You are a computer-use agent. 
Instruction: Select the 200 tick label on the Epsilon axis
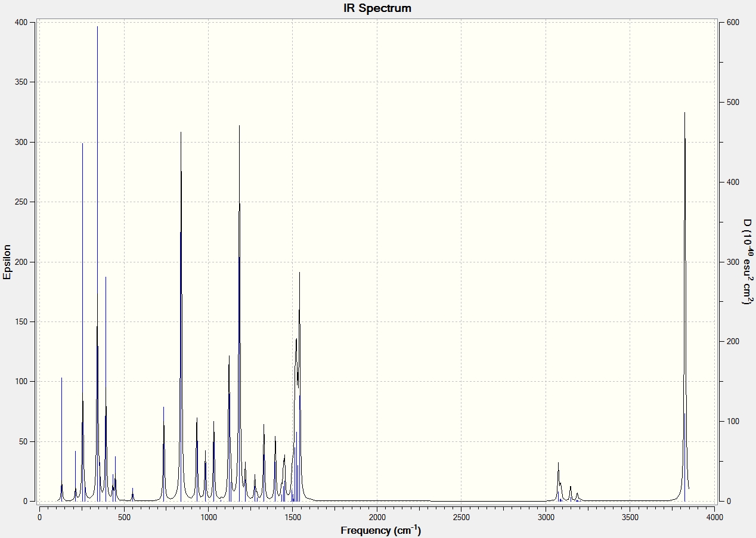[21, 262]
